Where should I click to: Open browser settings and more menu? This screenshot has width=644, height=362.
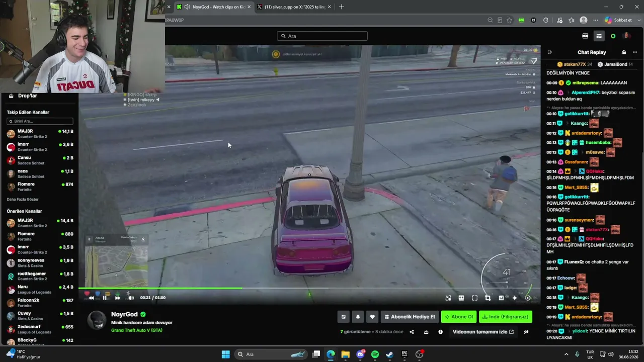tap(595, 20)
